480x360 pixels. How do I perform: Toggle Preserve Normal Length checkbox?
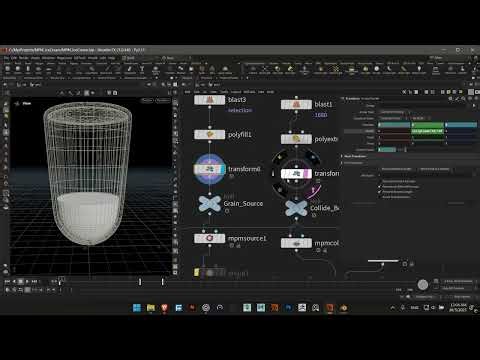click(x=380, y=192)
